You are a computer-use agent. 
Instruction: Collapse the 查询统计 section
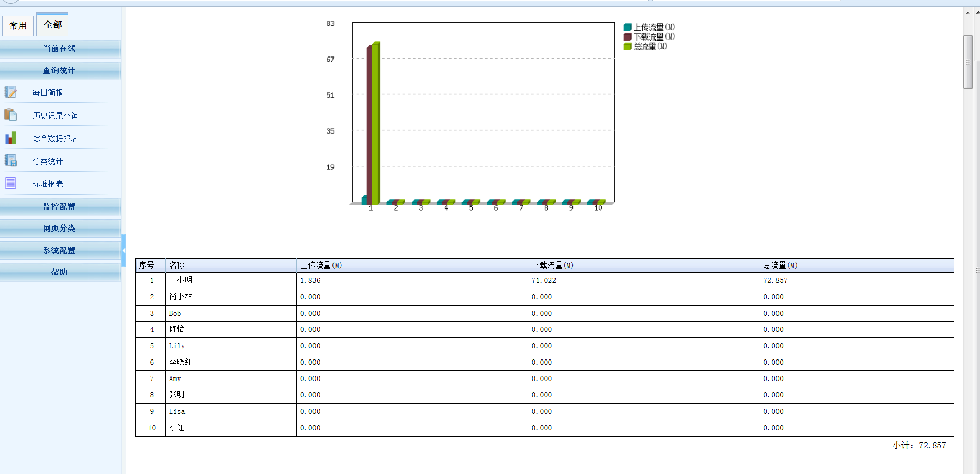pos(60,71)
